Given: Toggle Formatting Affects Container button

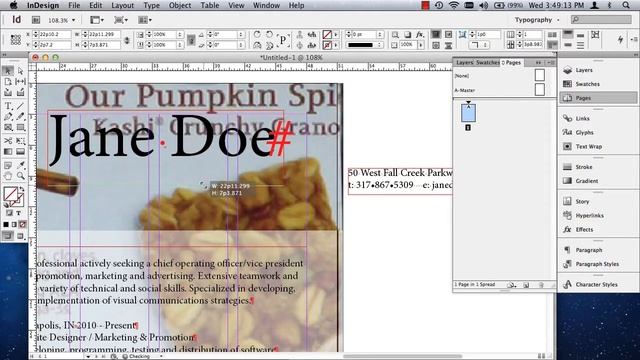Looking at the screenshot, I should click(10, 213).
